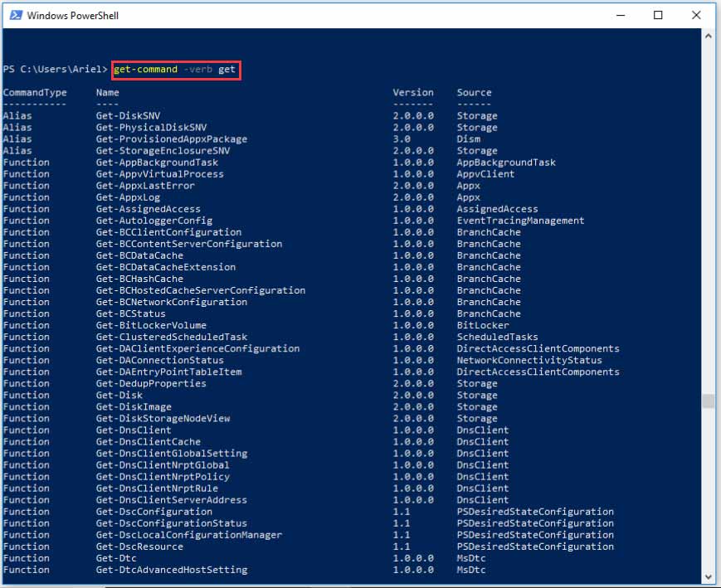The width and height of the screenshot is (721, 588).
Task: Click the Get-StorageEnclosureSNV entry
Action: pyautogui.click(x=163, y=151)
